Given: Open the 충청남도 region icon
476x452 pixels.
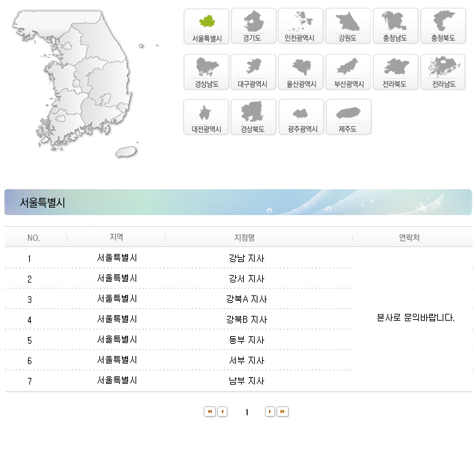Looking at the screenshot, I should tap(395, 26).
